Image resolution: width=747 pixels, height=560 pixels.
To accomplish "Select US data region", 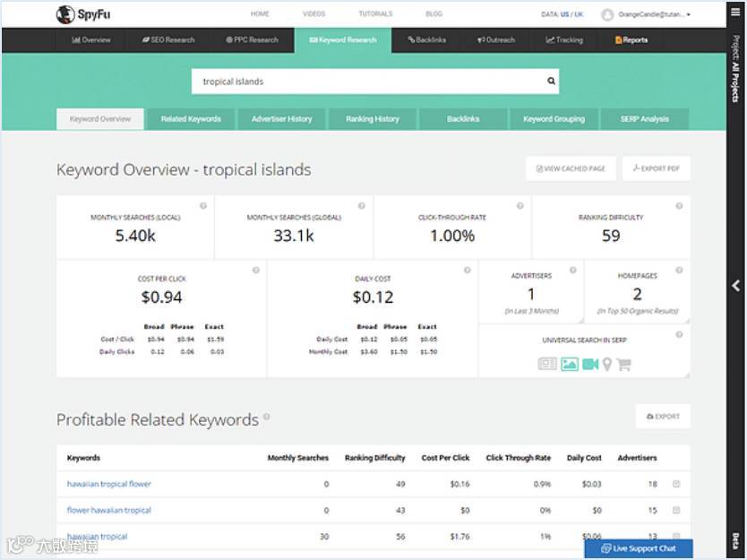I will click(x=564, y=14).
